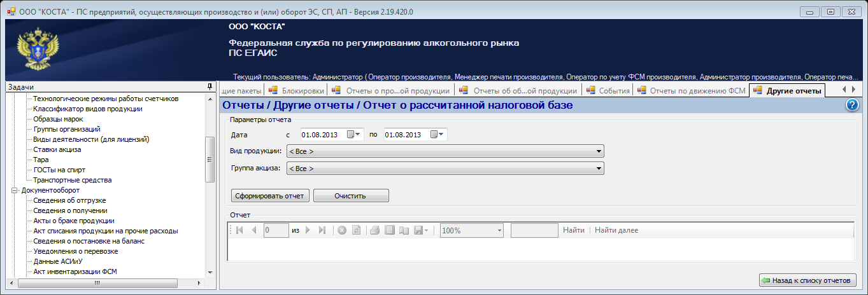Open Акт списания продукции на прочие расходы
The width and height of the screenshot is (868, 295).
tap(105, 231)
